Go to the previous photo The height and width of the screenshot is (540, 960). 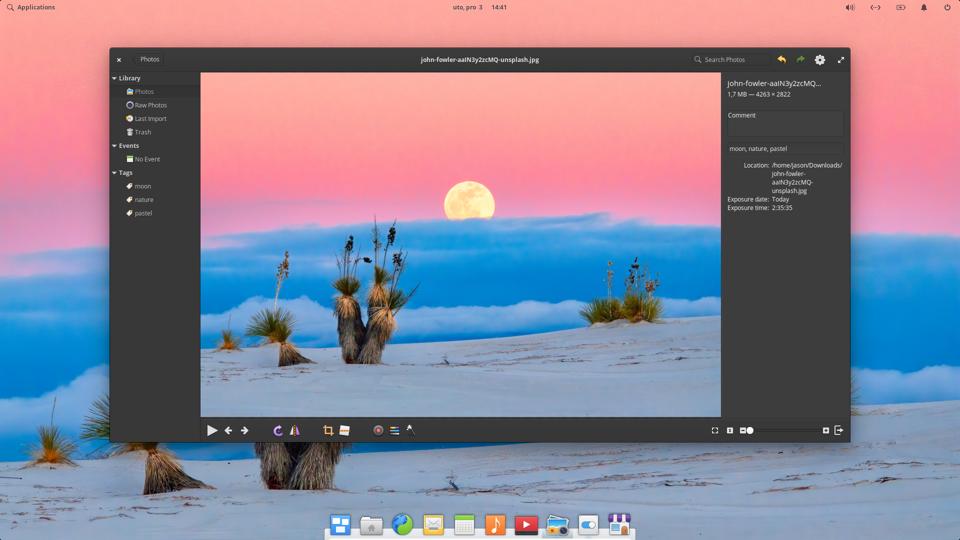point(228,430)
